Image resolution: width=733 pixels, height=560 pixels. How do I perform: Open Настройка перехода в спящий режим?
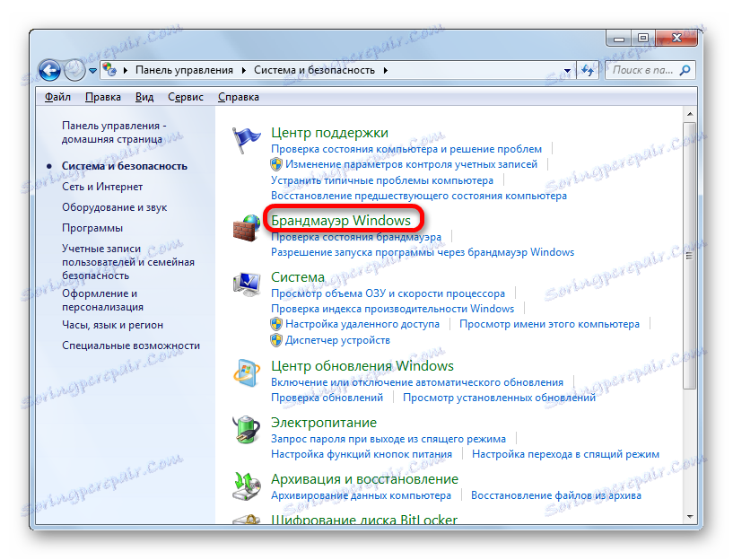point(565,454)
